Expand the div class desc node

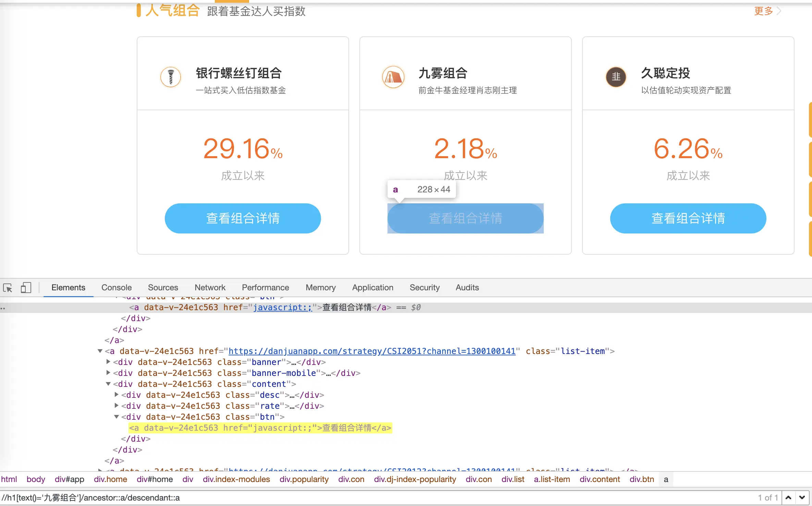click(x=116, y=395)
